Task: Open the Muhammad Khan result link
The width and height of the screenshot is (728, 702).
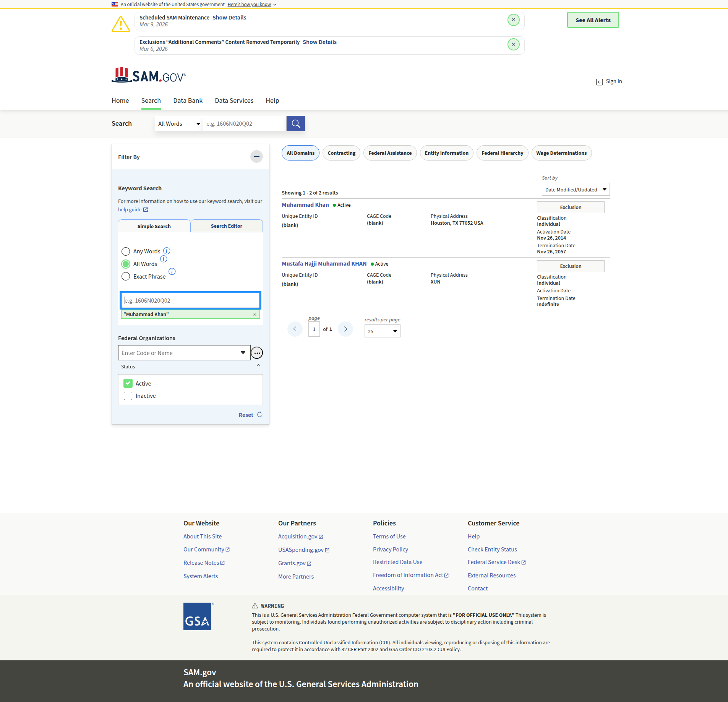Action: (x=305, y=205)
